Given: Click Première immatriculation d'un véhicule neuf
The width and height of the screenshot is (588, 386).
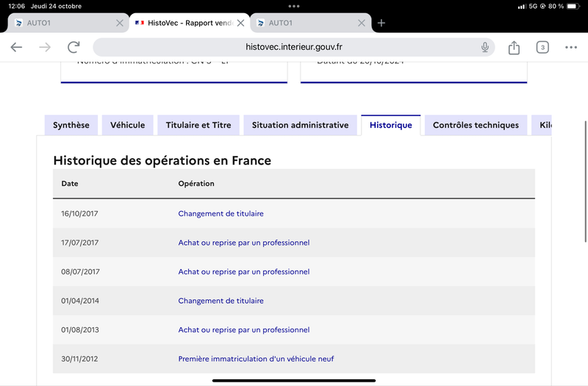Looking at the screenshot, I should (x=256, y=359).
